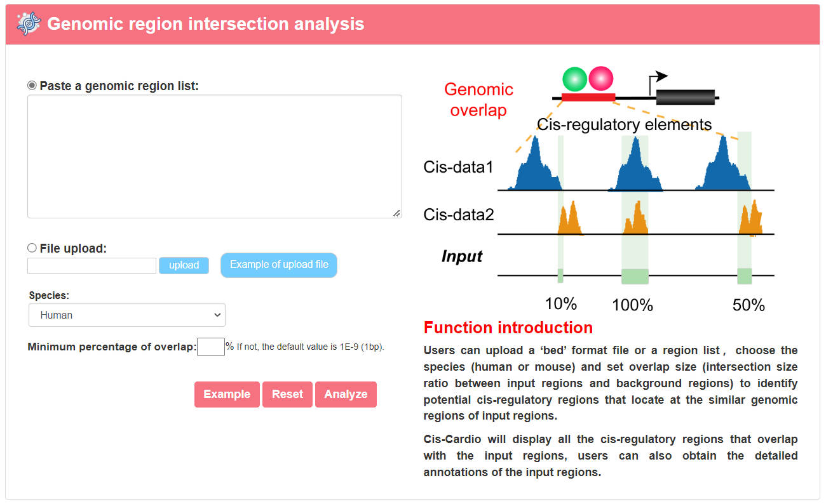Open the Species dropdown showing Human
Image resolution: width=826 pixels, height=504 pixels.
(127, 315)
